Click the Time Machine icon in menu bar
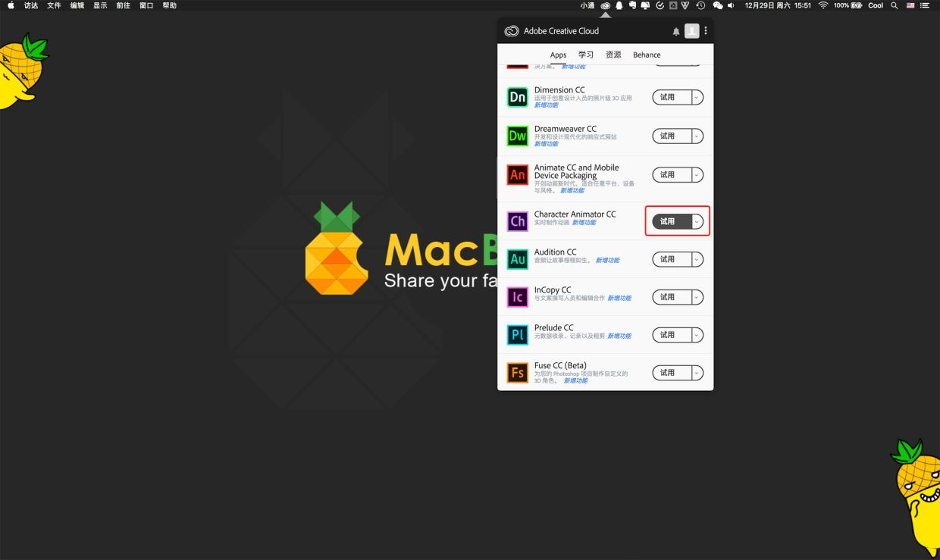The image size is (940, 560). click(x=700, y=5)
